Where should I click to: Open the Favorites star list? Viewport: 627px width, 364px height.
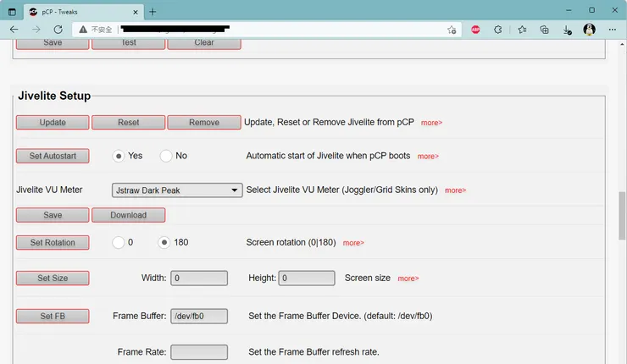tap(522, 30)
